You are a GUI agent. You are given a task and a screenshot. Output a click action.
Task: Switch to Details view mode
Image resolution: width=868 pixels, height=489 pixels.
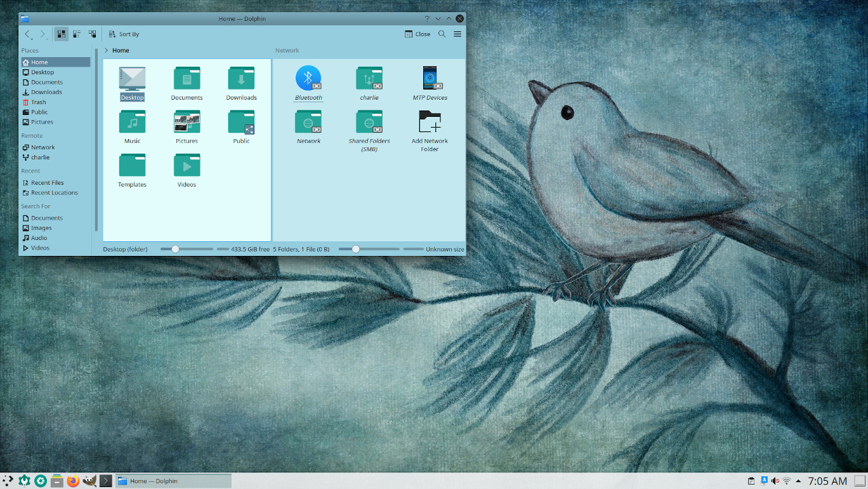[93, 34]
